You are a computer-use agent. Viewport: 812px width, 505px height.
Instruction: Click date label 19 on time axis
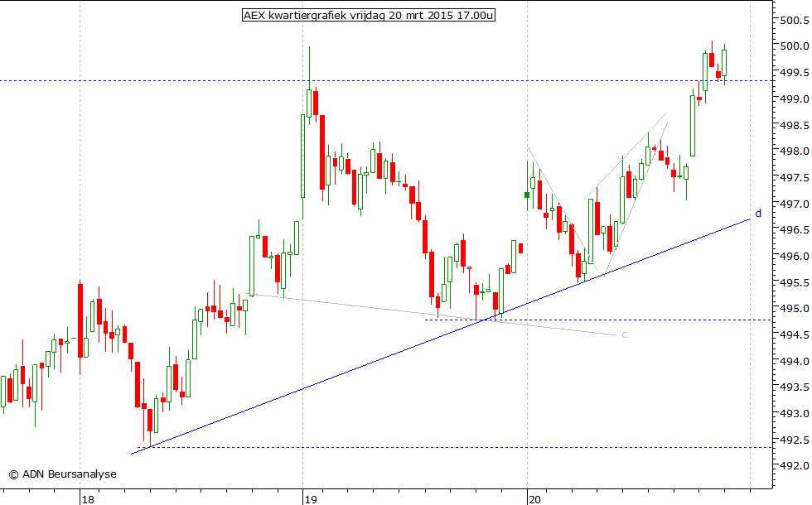click(311, 499)
